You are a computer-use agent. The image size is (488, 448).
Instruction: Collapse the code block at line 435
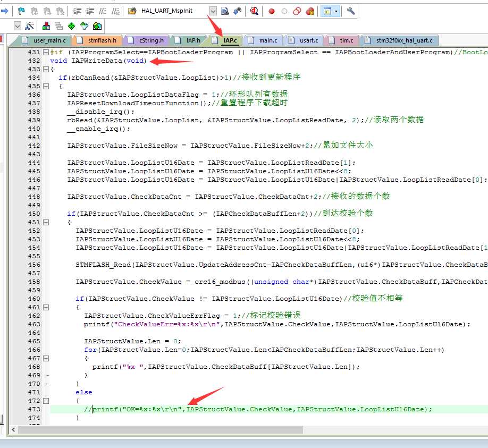coord(46,86)
